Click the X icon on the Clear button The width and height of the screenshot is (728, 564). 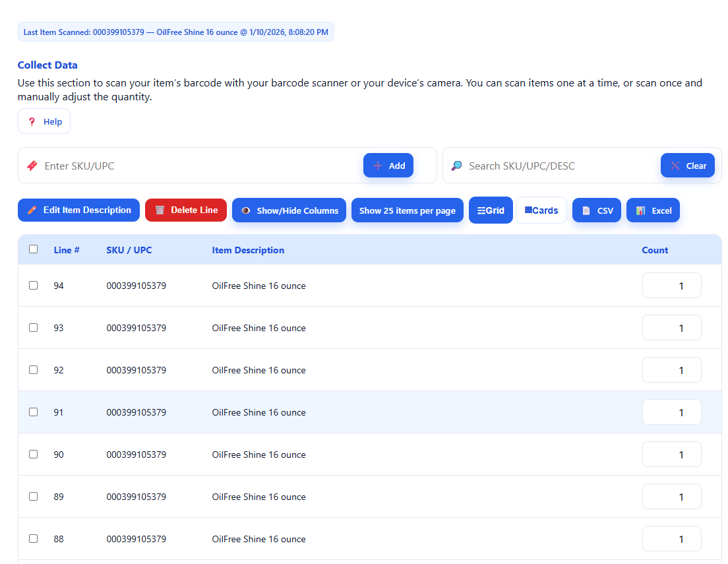[675, 165]
